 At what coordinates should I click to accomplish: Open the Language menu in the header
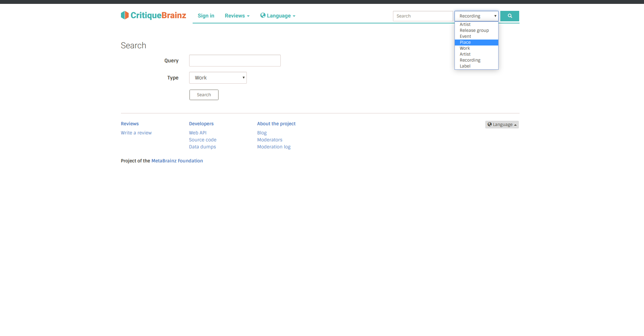[x=278, y=16]
